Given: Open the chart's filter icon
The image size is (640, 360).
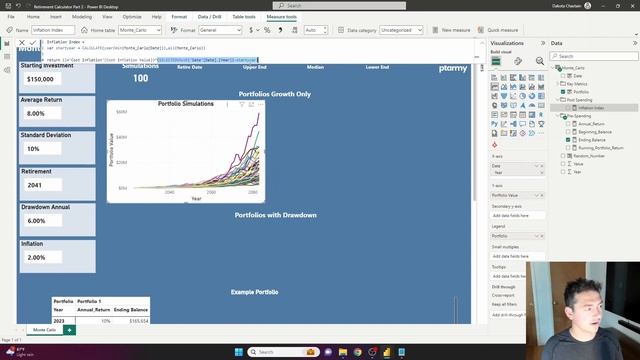Looking at the screenshot, I should 242,104.
